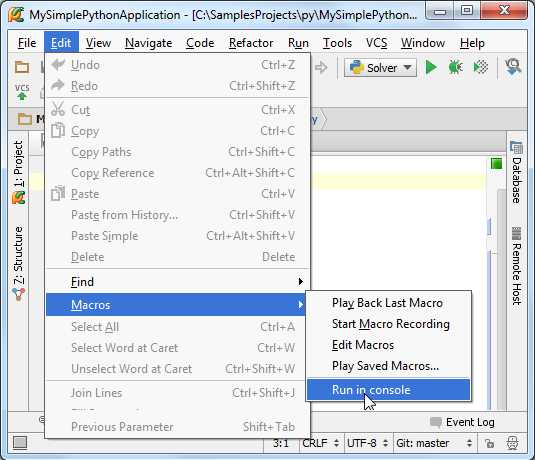The height and width of the screenshot is (460, 535).
Task: Click the Debug bug icon
Action: point(456,67)
